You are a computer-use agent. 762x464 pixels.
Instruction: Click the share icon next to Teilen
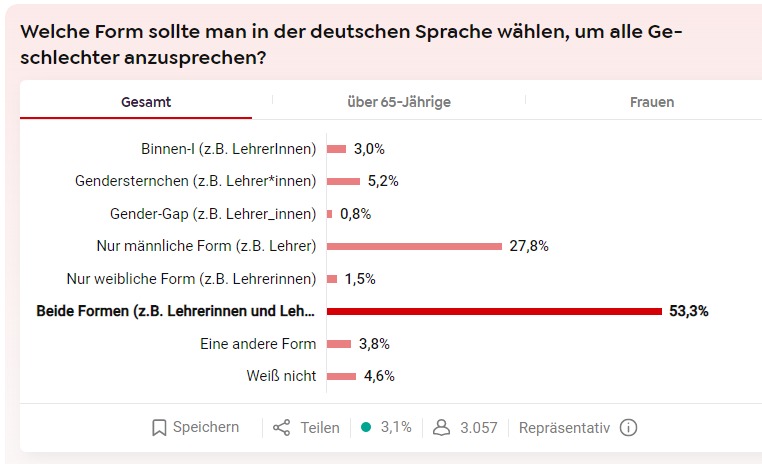click(282, 427)
